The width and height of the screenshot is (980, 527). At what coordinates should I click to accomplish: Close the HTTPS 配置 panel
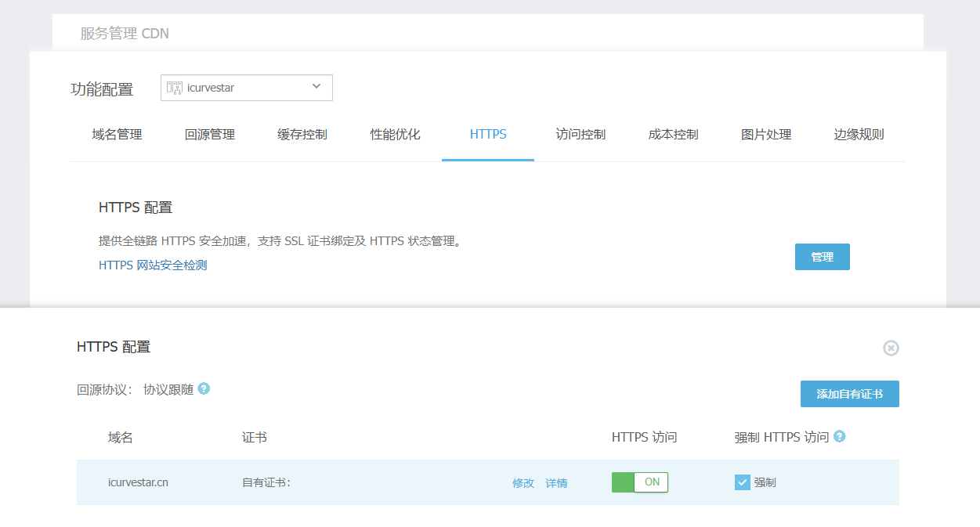pos(891,348)
